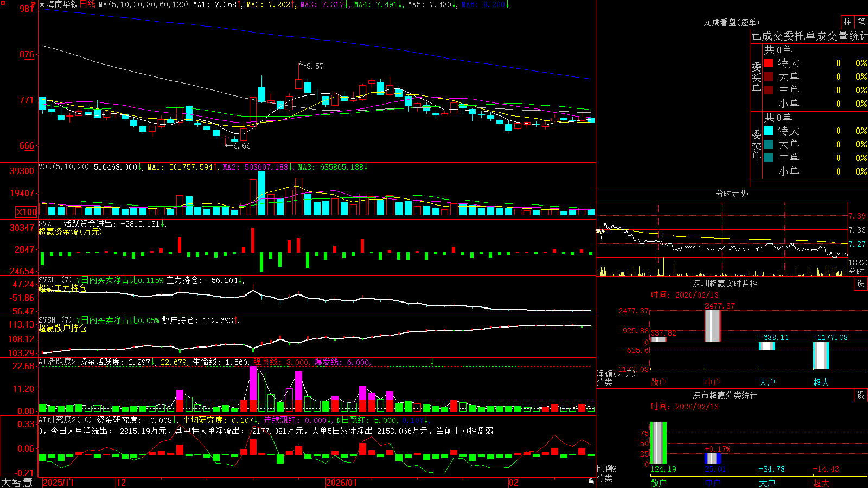
Task: Click the red question mark icon
Action: click(34, 4)
